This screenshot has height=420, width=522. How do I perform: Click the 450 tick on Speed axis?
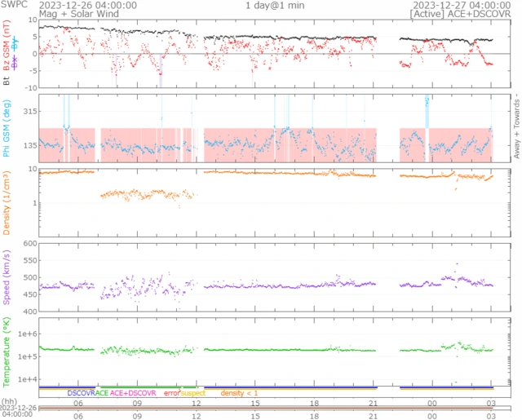[30, 294]
